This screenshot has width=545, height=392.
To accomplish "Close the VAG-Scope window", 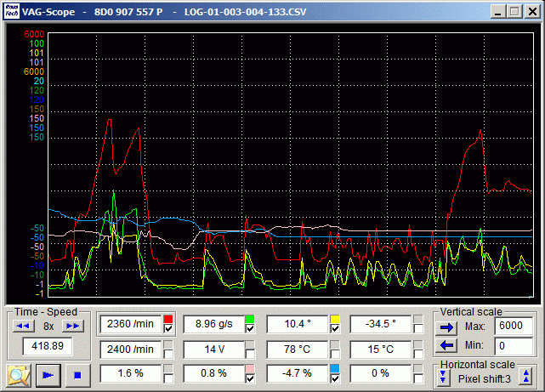I will tap(532, 12).
